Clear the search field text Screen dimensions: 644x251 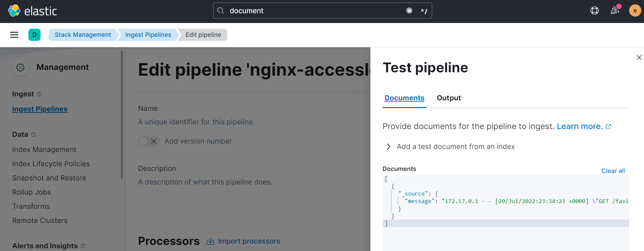[409, 10]
